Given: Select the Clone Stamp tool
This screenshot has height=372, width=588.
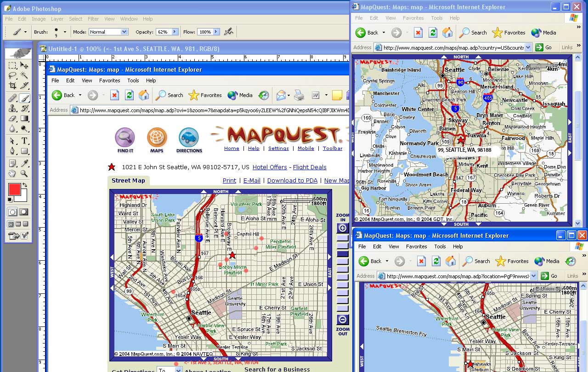Looking at the screenshot, I should (x=13, y=109).
